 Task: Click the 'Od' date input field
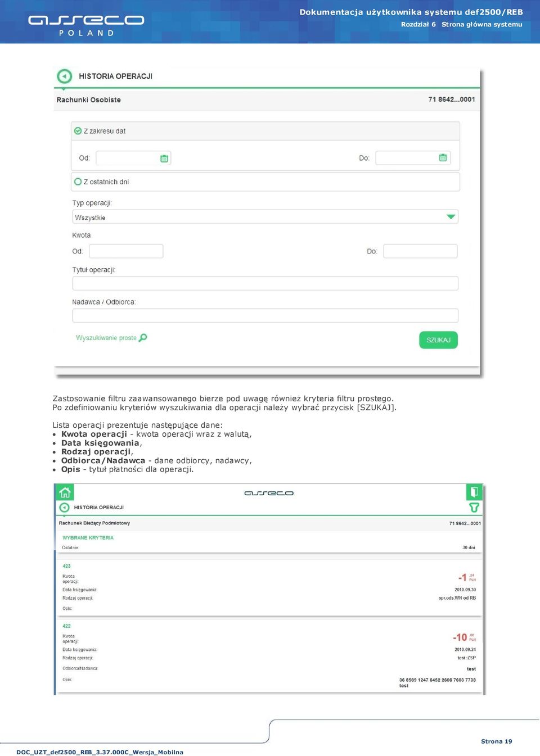coord(133,158)
